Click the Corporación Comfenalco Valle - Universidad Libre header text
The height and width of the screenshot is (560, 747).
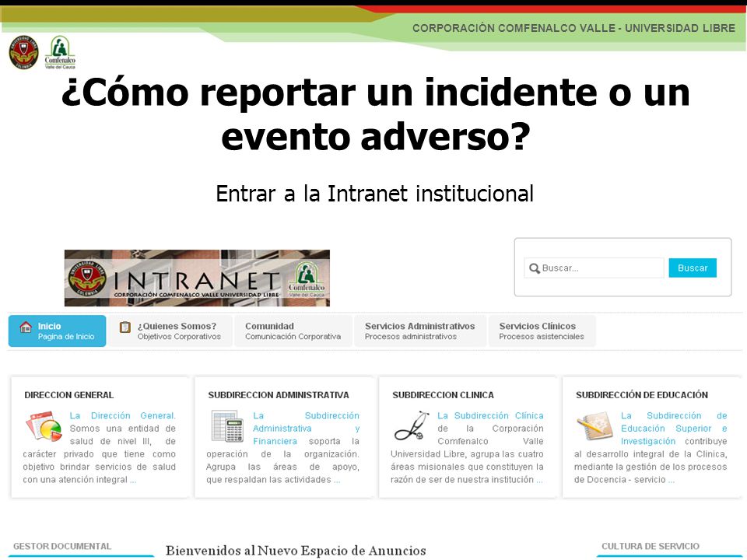tap(573, 28)
